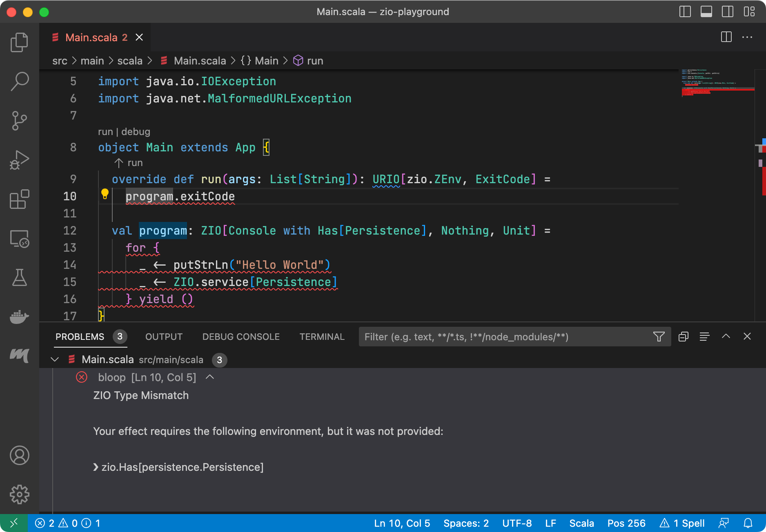Screen dimensions: 766x532
Task: Open the Accounts menu
Action: coord(19,455)
